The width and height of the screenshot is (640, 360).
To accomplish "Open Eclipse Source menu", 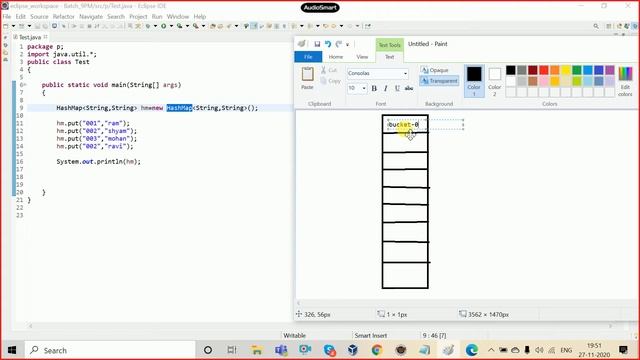I will point(39,17).
